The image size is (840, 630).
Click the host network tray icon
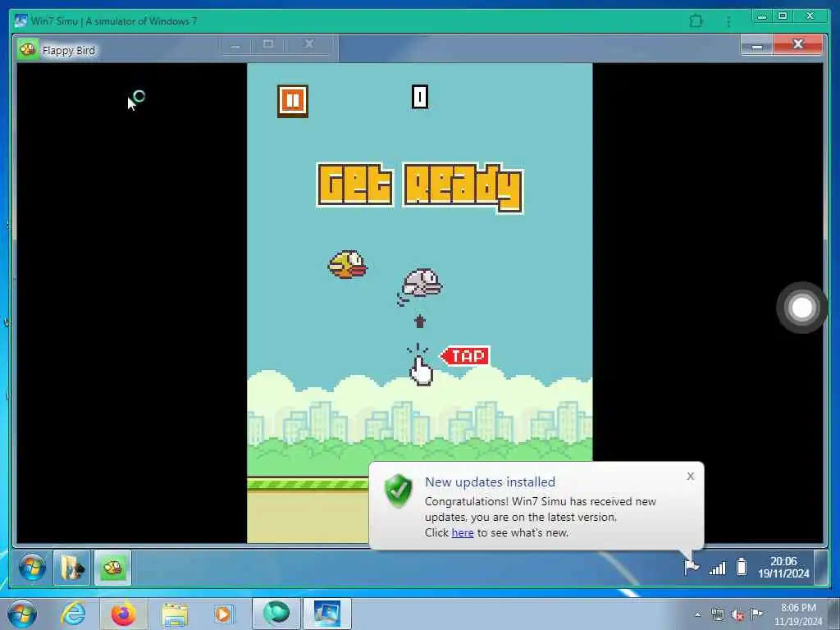(717, 615)
